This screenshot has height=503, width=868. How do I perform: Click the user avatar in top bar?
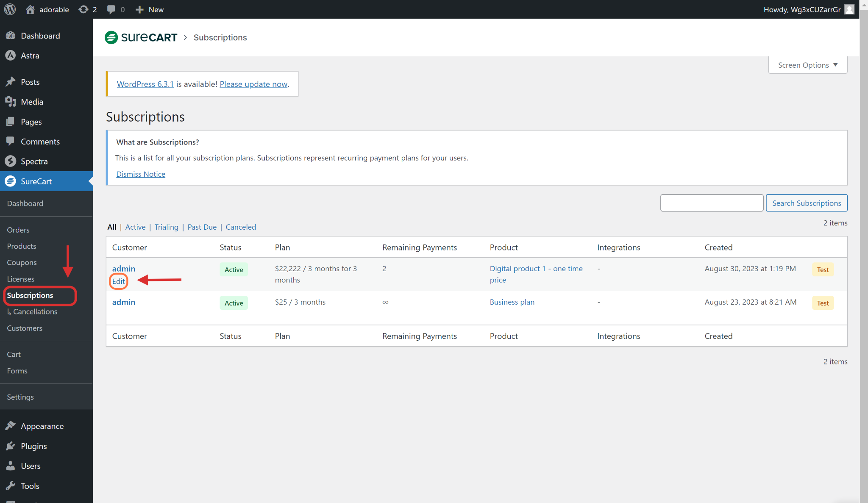pyautogui.click(x=849, y=9)
